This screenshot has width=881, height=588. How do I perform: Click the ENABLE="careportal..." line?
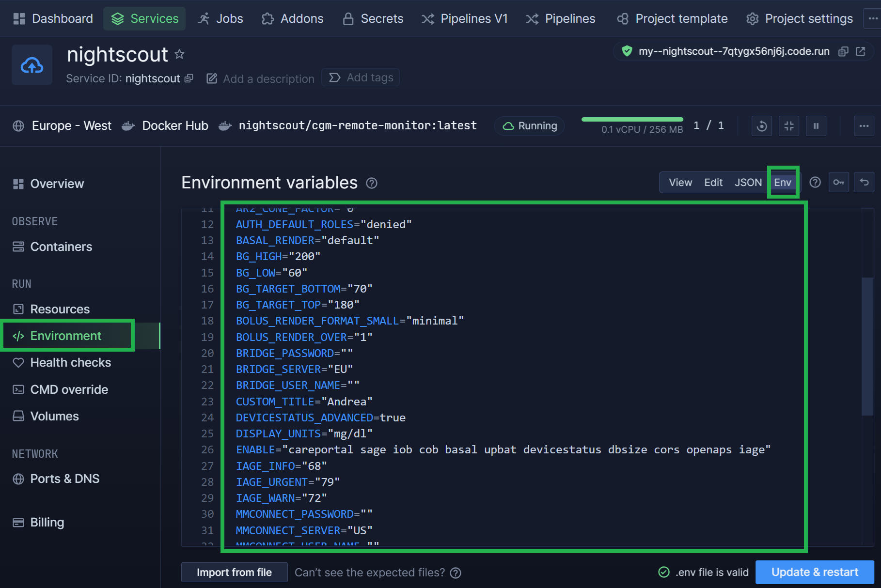[503, 449]
